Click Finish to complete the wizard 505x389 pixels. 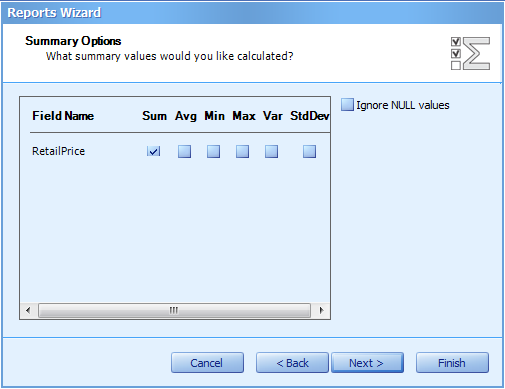click(x=452, y=363)
